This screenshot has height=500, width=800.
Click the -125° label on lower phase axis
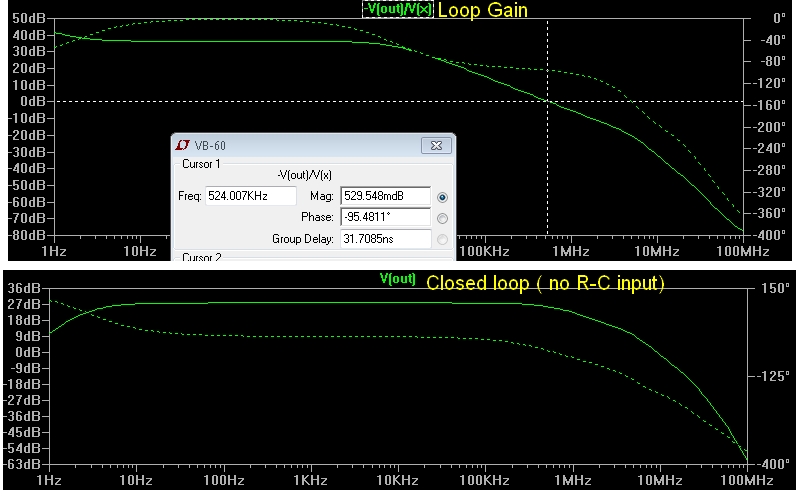(773, 376)
